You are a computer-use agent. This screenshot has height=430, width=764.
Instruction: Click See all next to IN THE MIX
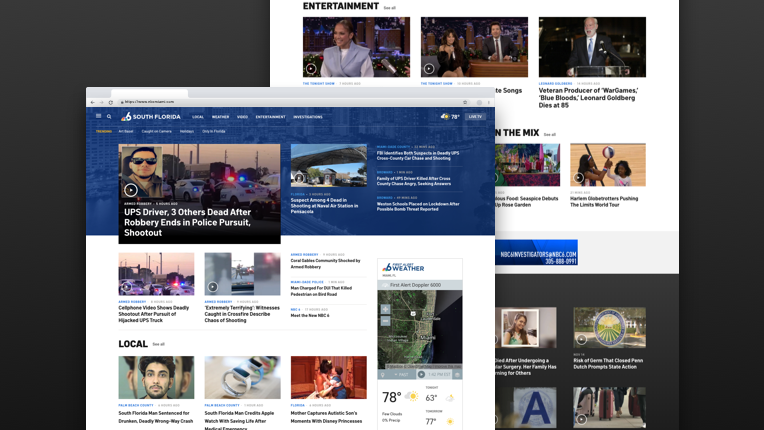[550, 134]
